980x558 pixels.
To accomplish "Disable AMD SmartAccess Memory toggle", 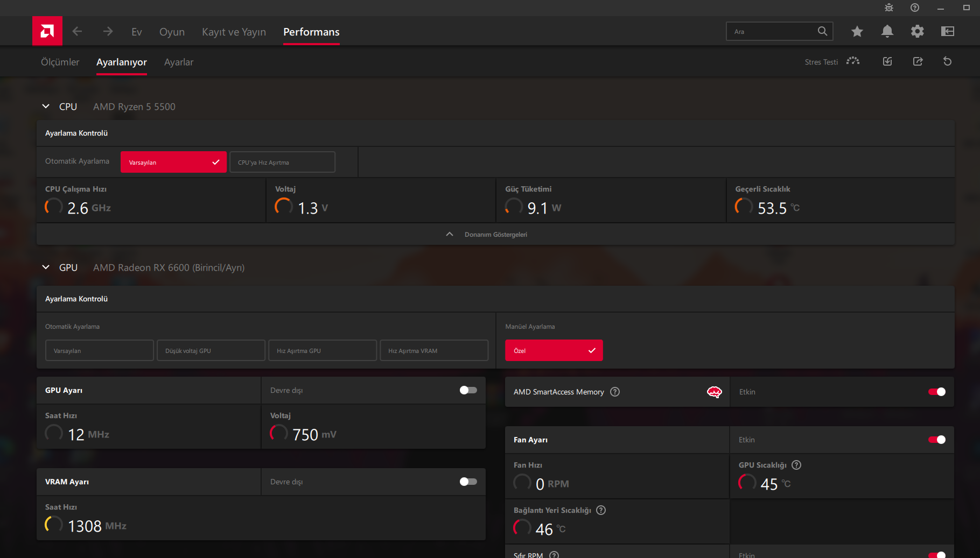I will [x=937, y=392].
